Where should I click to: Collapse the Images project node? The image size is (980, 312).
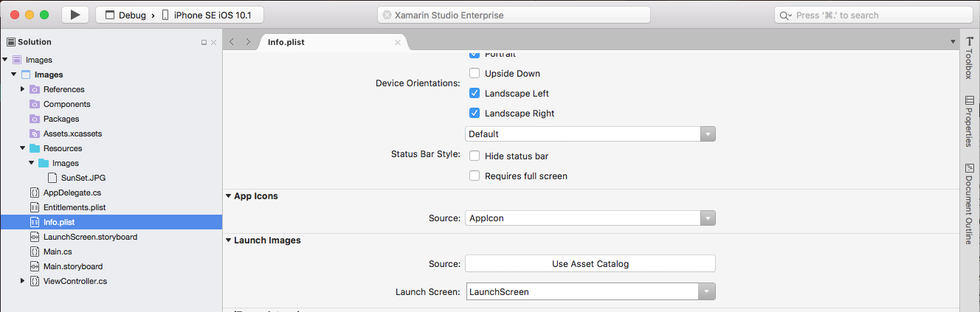click(14, 74)
